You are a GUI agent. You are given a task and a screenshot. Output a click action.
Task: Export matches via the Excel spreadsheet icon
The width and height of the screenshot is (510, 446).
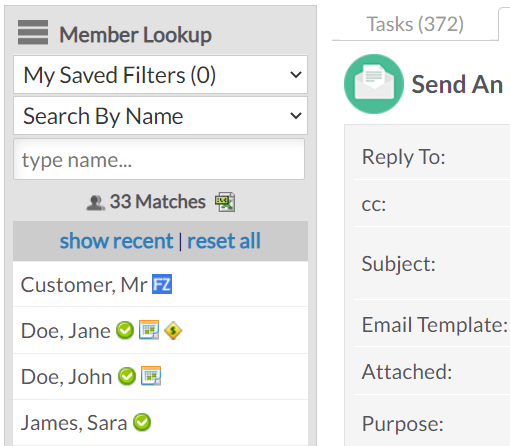pos(225,202)
